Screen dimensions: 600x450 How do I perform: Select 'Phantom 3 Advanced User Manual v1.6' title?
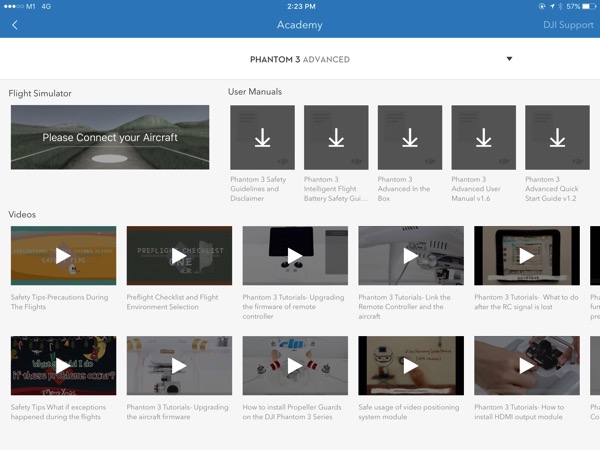[x=476, y=189]
